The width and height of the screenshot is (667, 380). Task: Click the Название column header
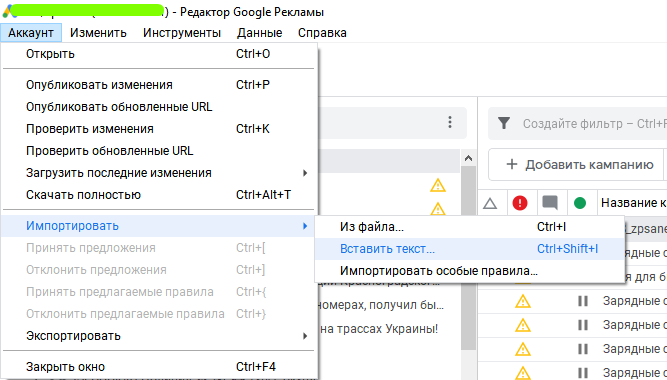pyautogui.click(x=633, y=203)
